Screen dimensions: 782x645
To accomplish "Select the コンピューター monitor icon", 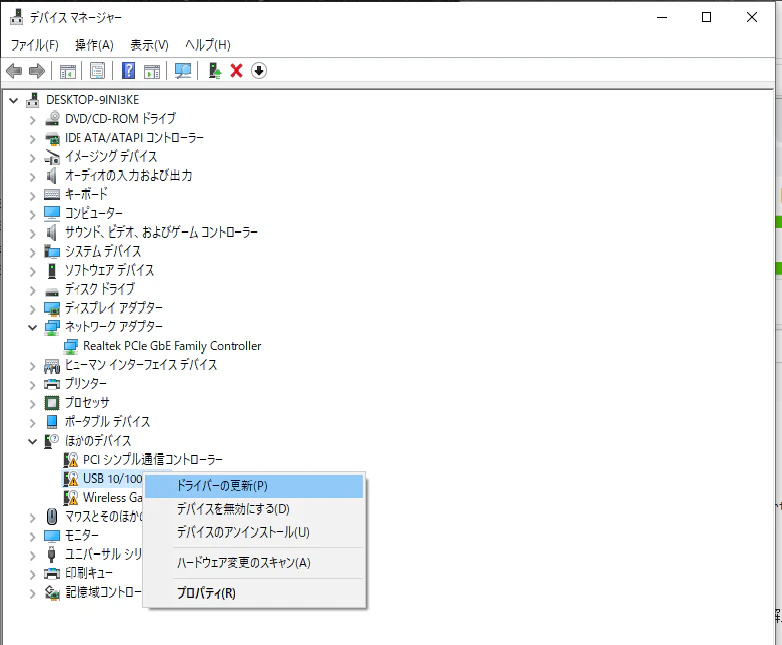I will coord(52,213).
